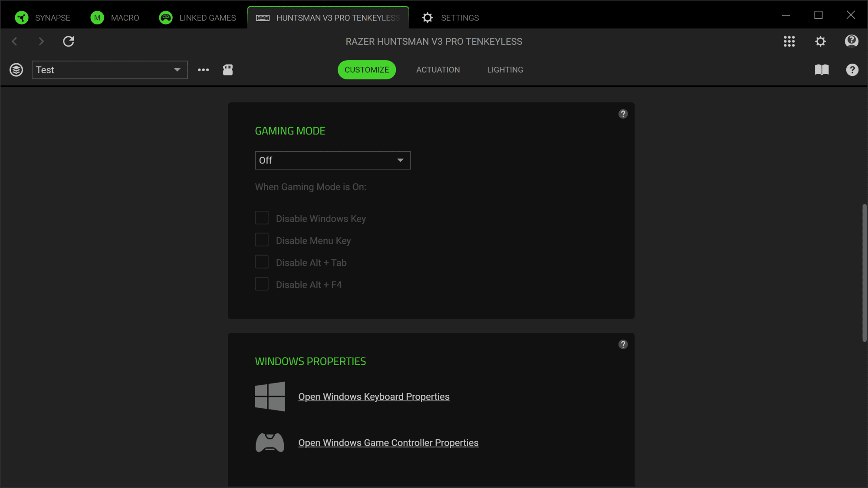This screenshot has width=868, height=488.
Task: Click the gear icon beside Settings label
Action: click(427, 18)
